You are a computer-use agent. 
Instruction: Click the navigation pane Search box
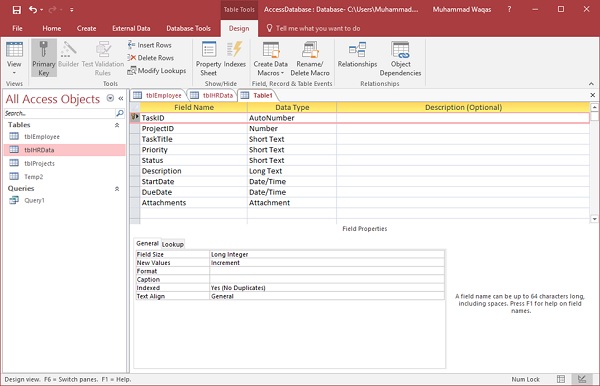(59, 113)
